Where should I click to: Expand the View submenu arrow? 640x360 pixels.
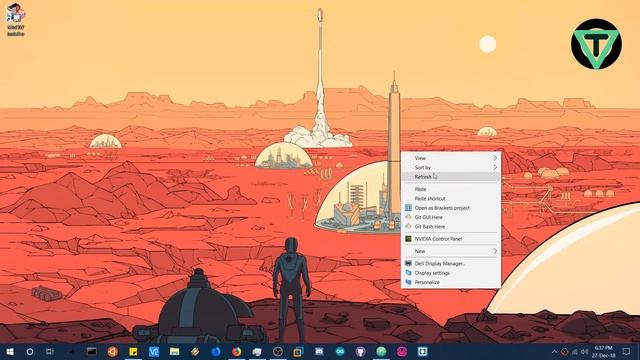coord(495,158)
